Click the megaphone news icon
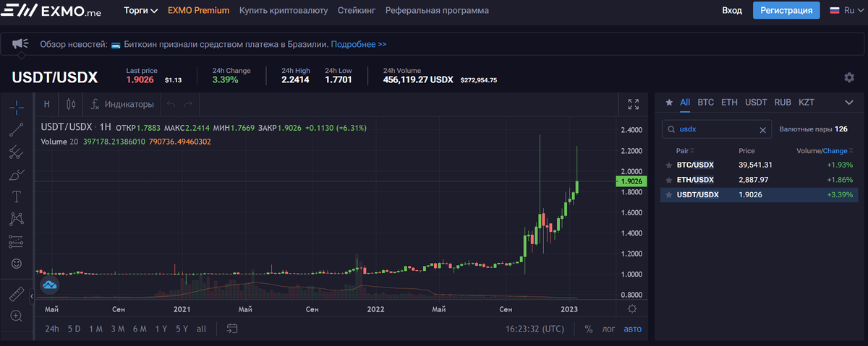868x346 pixels. click(x=20, y=45)
